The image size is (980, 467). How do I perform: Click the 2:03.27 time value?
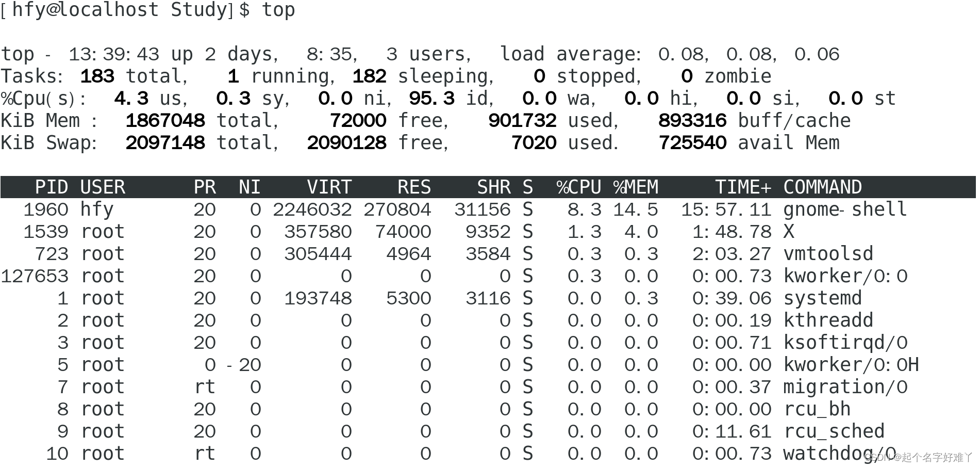point(732,254)
